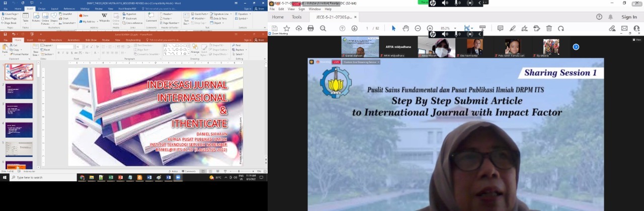The width and height of the screenshot is (644, 211).
Task: Click the star bookmark icon in Acrobat
Action: click(x=287, y=29)
